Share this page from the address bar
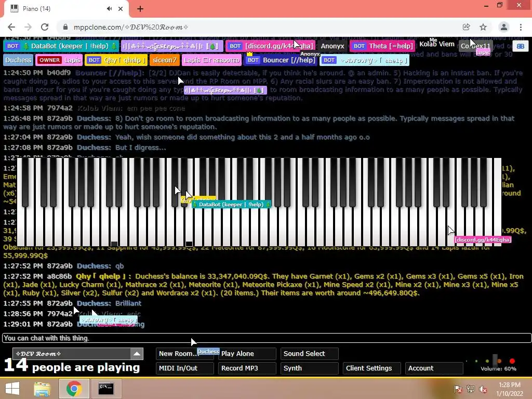 pos(466,27)
